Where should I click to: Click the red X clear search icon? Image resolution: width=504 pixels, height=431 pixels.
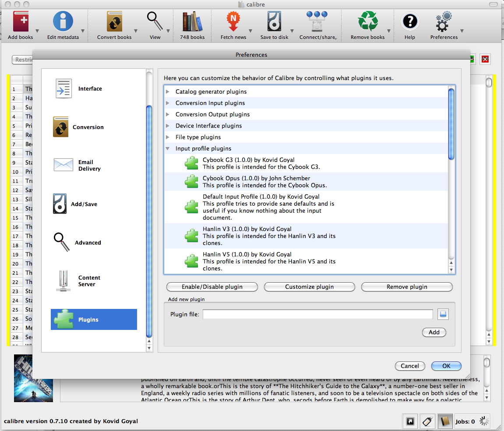tap(485, 59)
